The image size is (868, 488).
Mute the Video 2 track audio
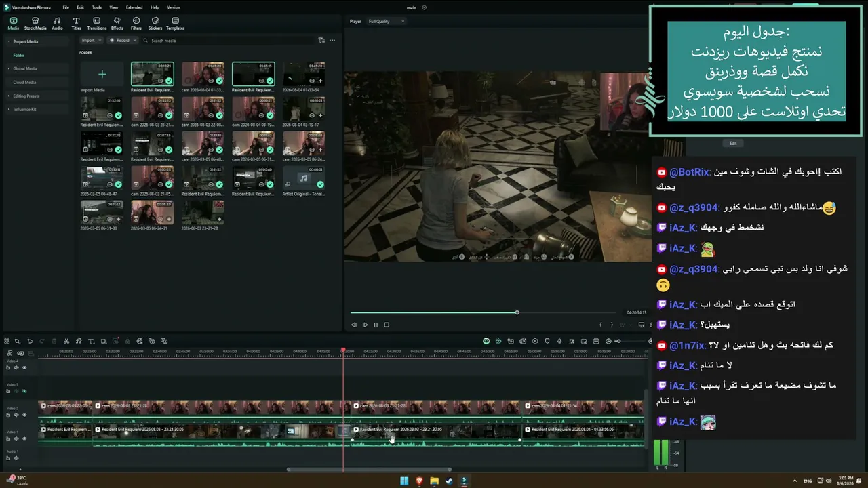17,415
